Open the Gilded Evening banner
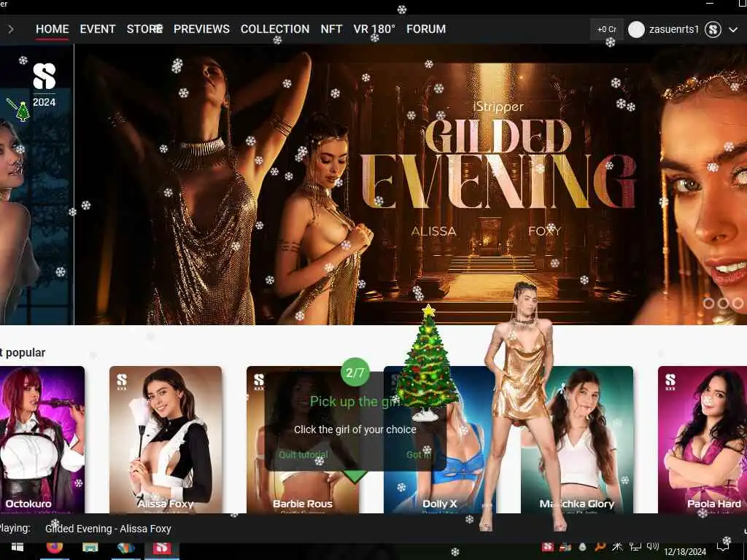 pos(410,184)
